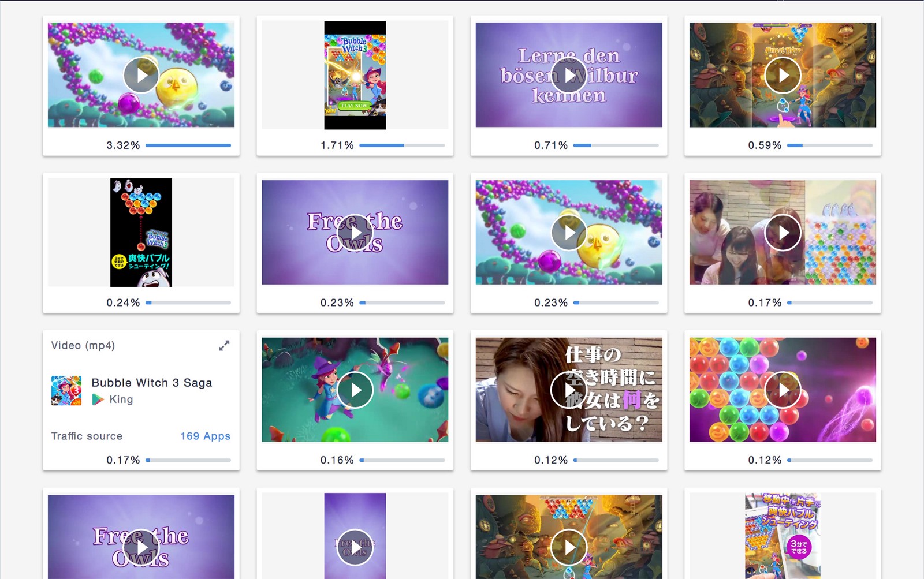Click the "0.59%" value
This screenshot has height=579, width=924.
(765, 145)
